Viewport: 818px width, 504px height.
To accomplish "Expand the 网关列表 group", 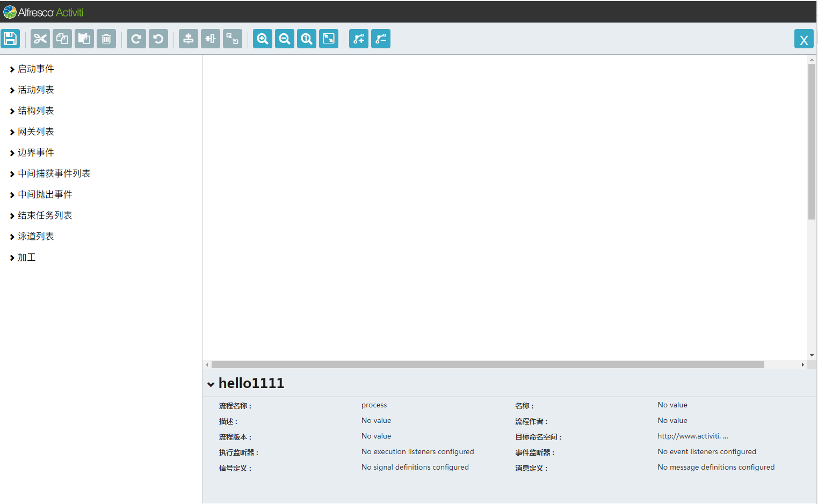I will (35, 132).
